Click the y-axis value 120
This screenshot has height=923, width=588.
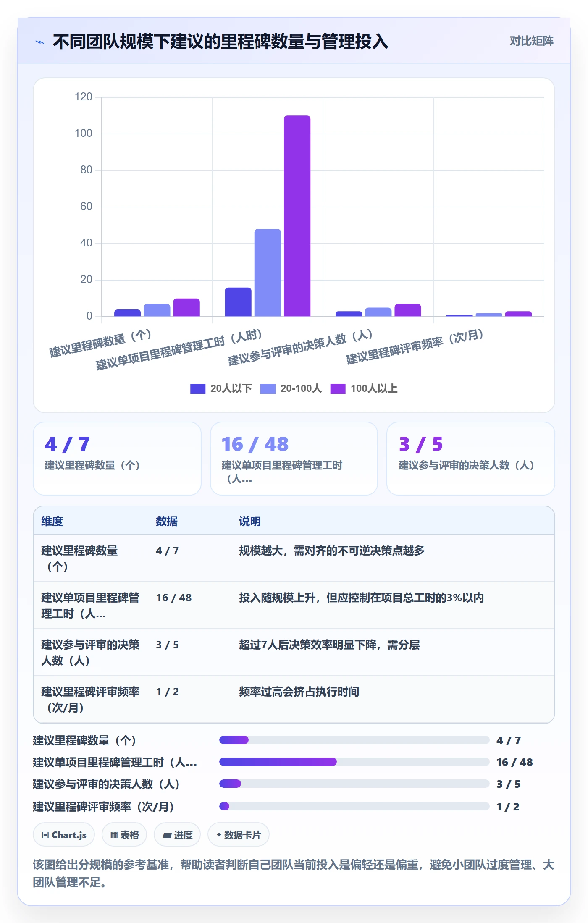[x=83, y=97]
